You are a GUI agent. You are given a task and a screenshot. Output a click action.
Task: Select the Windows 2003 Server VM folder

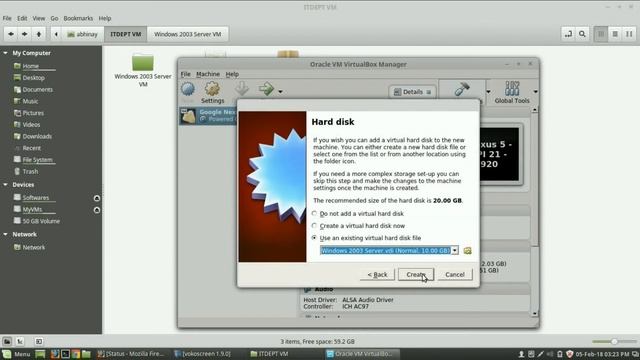point(143,70)
